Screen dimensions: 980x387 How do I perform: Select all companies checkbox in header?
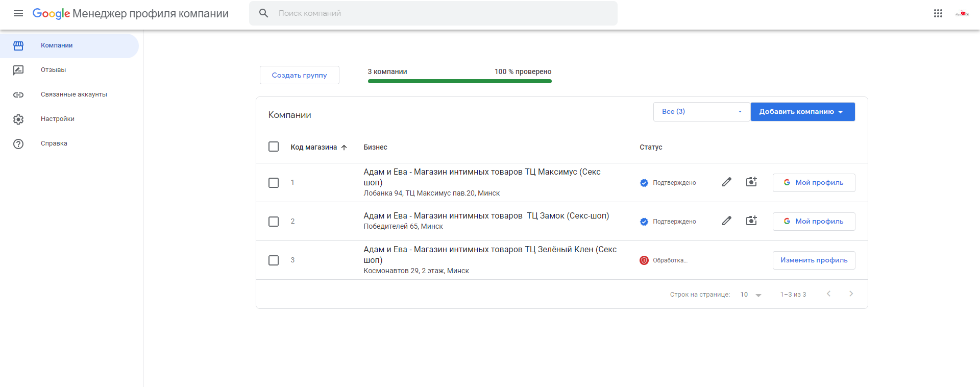[274, 147]
